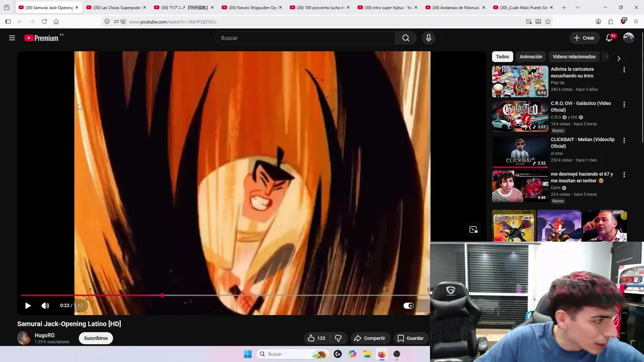Open File Explorer from taskbar
This screenshot has width=644, height=362.
[x=367, y=354]
